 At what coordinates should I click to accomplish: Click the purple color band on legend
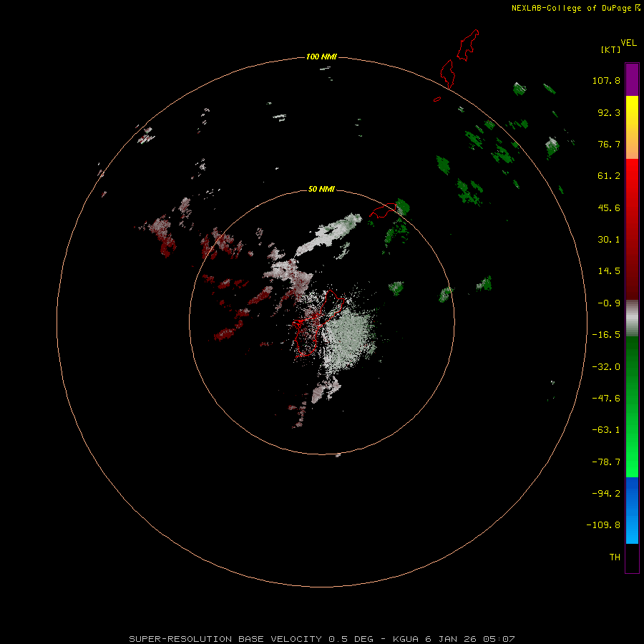tap(632, 79)
